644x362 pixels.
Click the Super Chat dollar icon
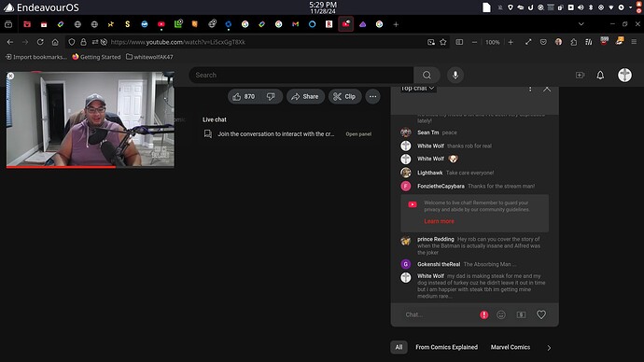pyautogui.click(x=521, y=314)
